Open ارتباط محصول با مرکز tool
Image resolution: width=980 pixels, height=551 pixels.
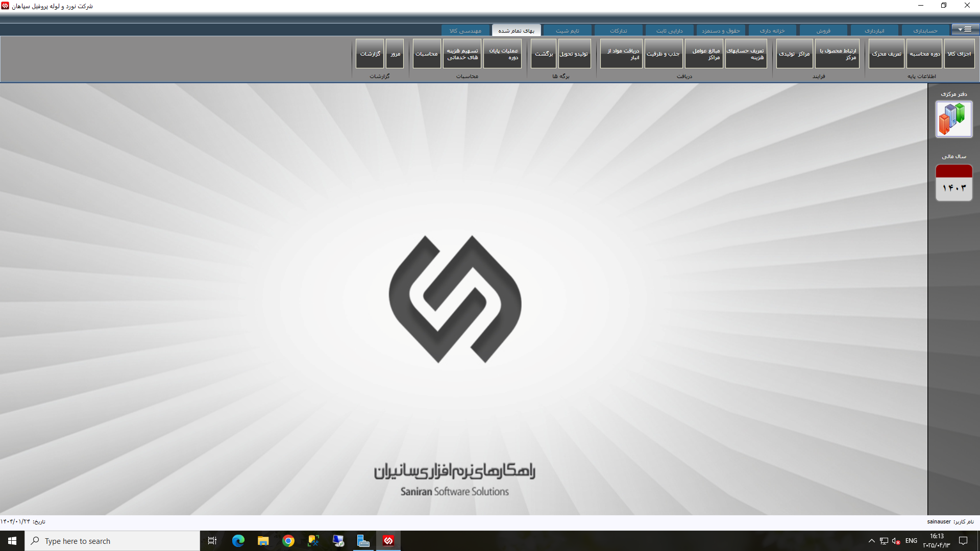(x=837, y=53)
